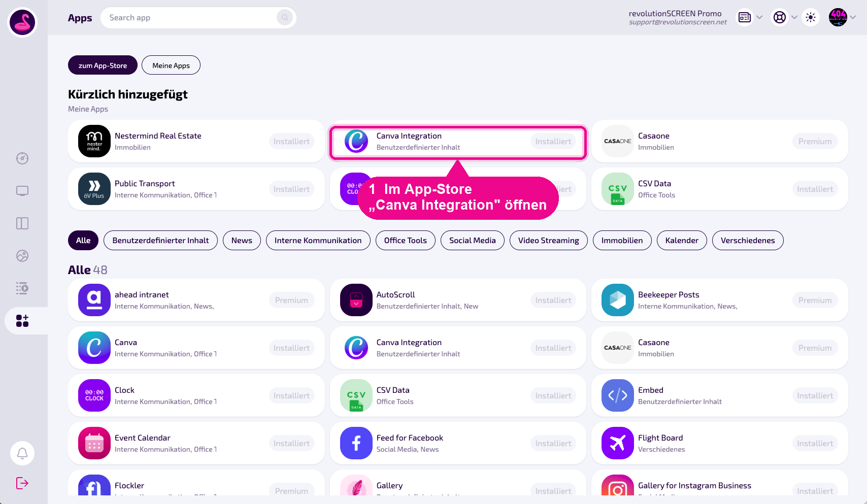Open the user avatar menu
The width and height of the screenshot is (867, 504).
pyautogui.click(x=838, y=17)
